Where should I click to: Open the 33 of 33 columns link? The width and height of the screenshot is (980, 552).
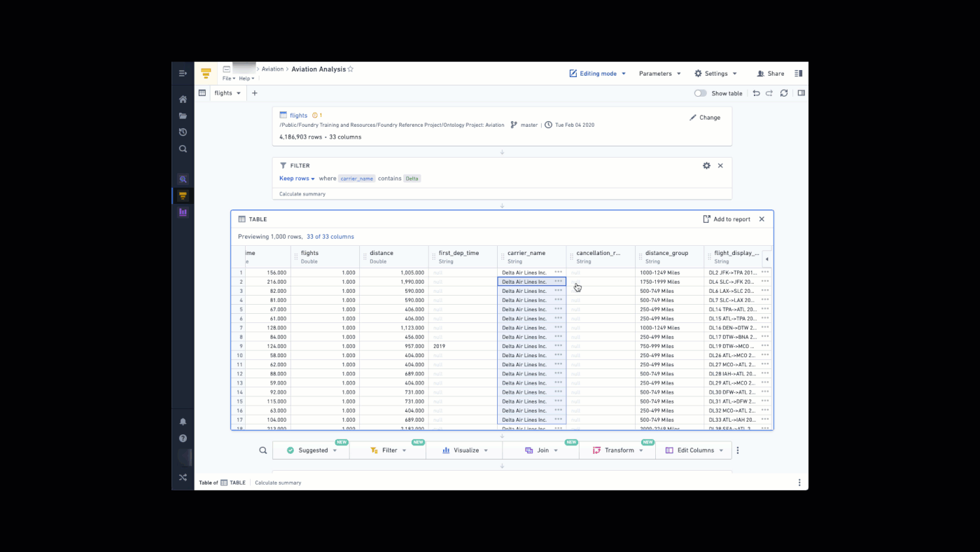tap(330, 237)
